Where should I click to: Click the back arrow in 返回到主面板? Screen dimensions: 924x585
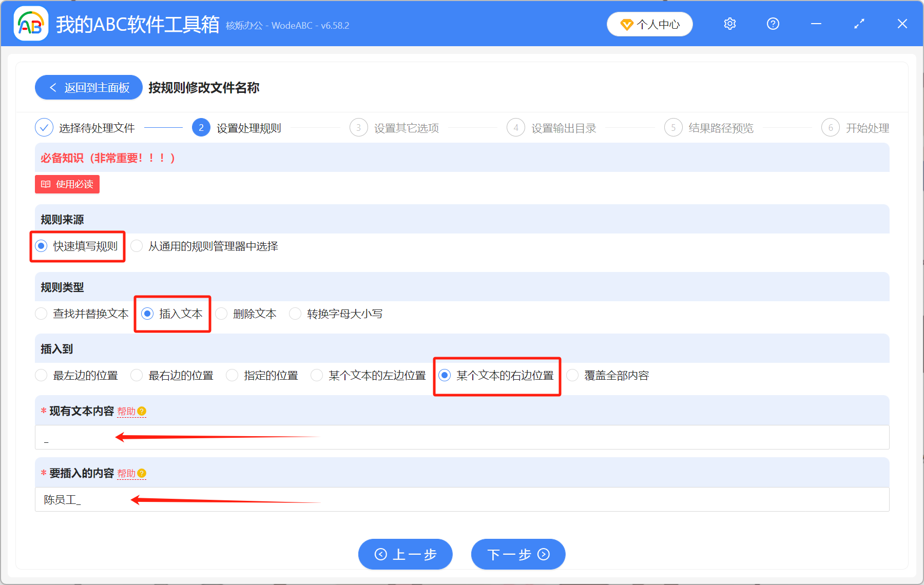[53, 87]
